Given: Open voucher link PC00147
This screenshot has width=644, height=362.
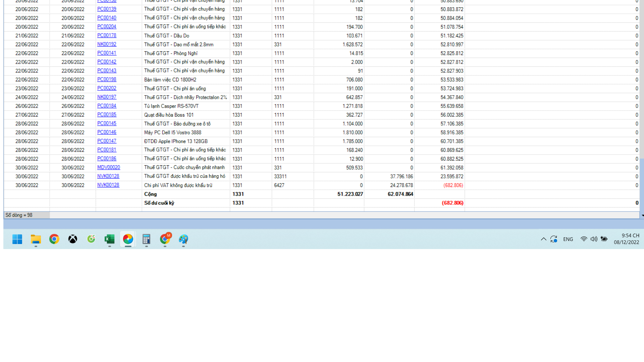Looking at the screenshot, I should (107, 141).
